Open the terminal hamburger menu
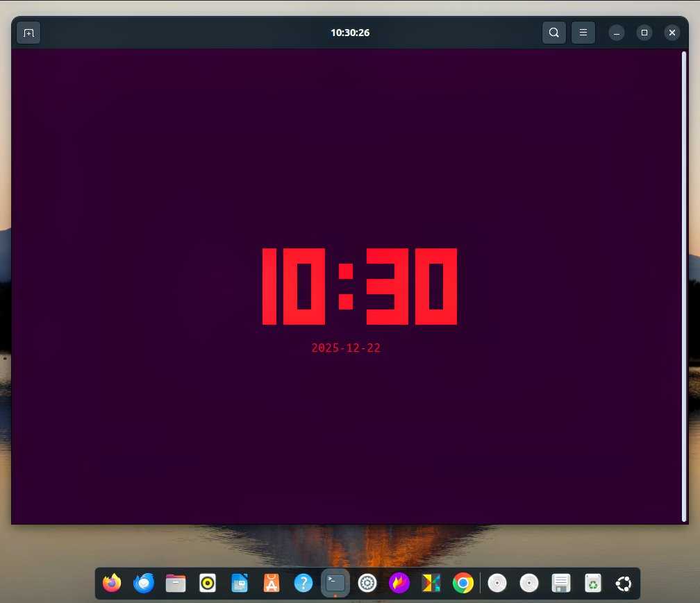This screenshot has width=700, height=603. tap(583, 33)
